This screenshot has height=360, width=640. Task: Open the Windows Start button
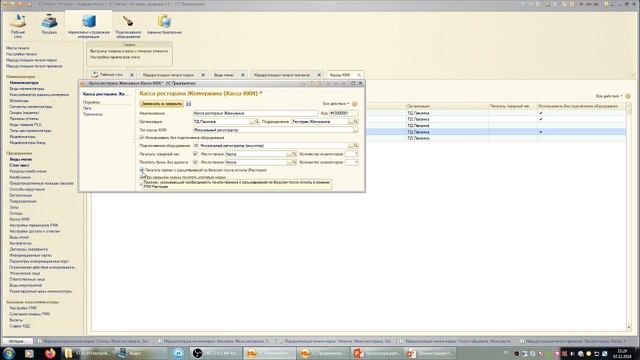point(9,353)
